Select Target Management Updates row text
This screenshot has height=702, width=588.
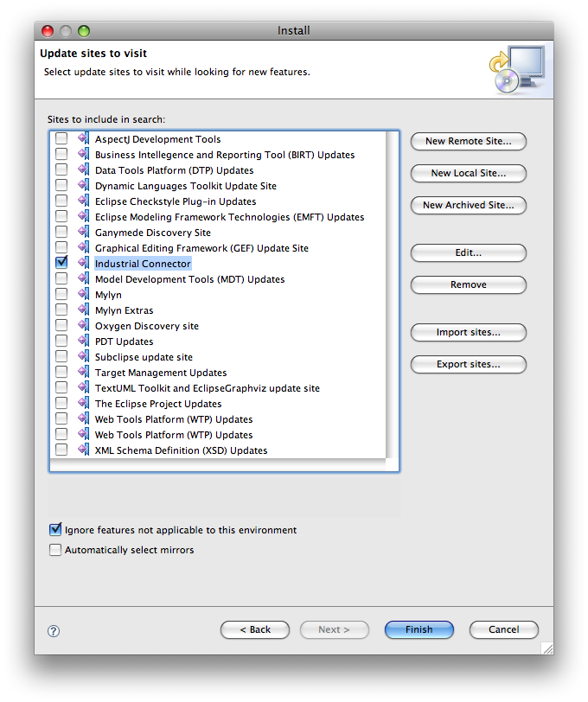tap(161, 373)
